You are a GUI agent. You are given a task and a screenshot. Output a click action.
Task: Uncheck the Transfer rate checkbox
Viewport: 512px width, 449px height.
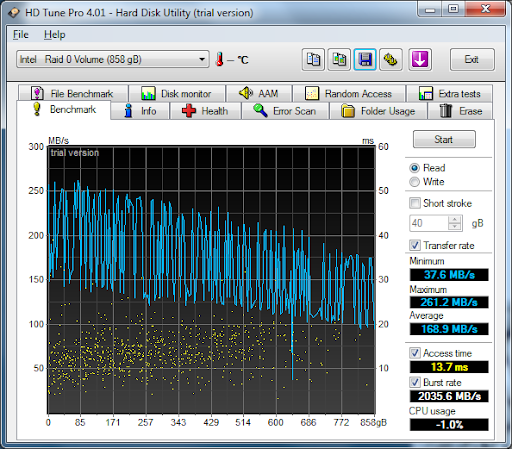[415, 245]
